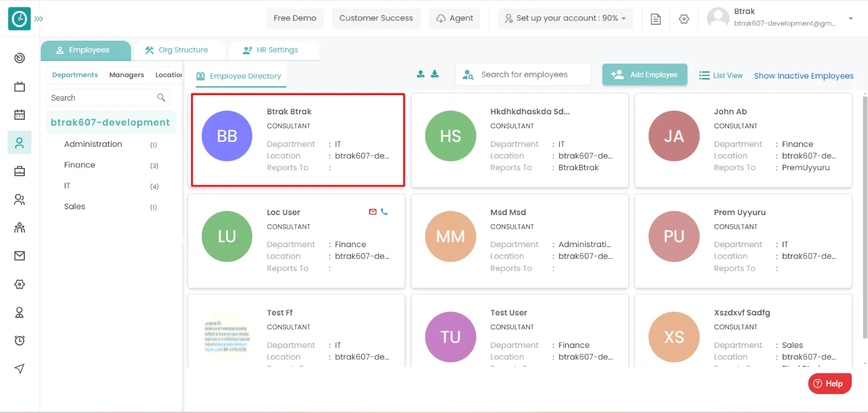Switch to the Org Structure tab
The width and height of the screenshot is (868, 413).
tap(177, 50)
